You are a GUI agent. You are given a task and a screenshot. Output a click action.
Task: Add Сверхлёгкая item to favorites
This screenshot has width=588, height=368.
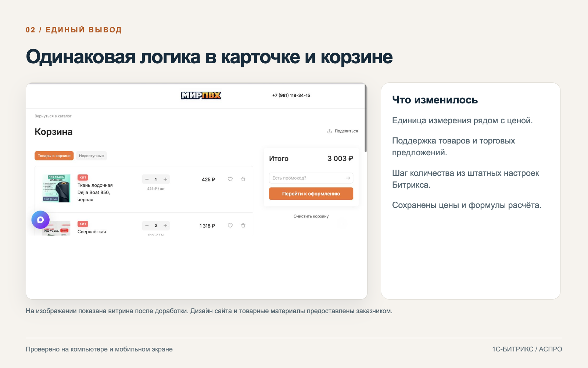(230, 226)
